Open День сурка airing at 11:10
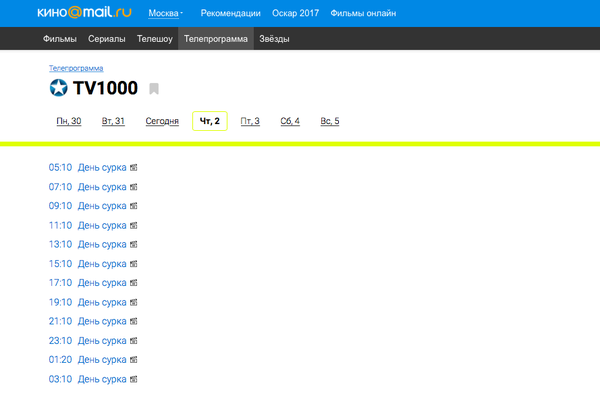Viewport: 600px width, 408px height. [102, 225]
